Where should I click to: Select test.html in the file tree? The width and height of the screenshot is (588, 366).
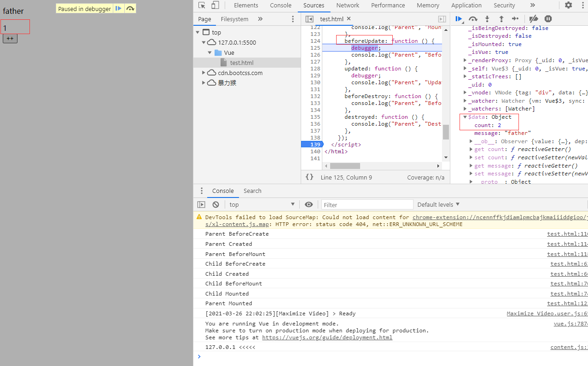coord(242,63)
